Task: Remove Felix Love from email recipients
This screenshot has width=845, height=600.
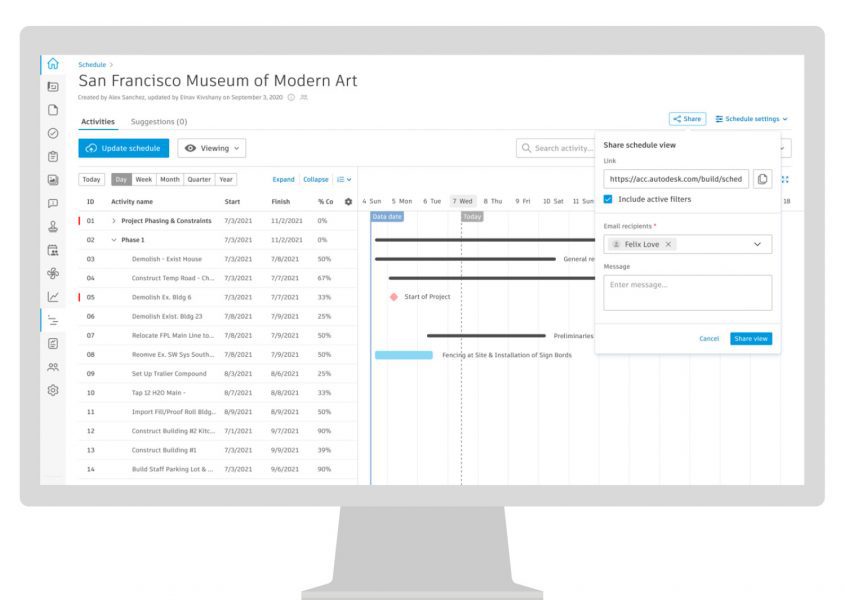Action: pos(668,244)
